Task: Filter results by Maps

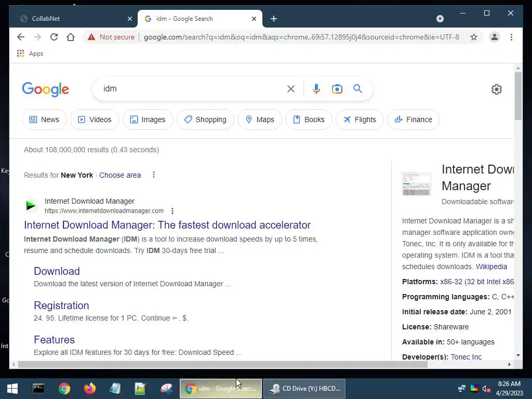Action: click(x=260, y=119)
